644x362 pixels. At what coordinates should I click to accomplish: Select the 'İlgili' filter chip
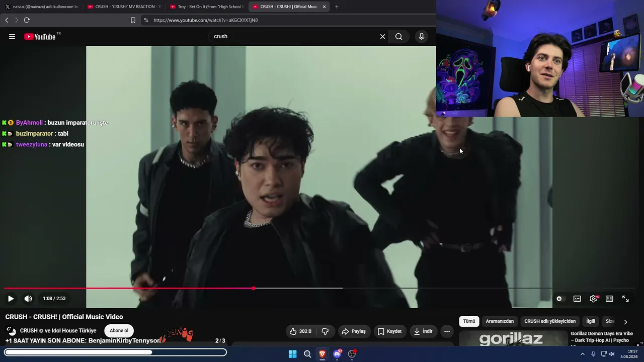(591, 321)
